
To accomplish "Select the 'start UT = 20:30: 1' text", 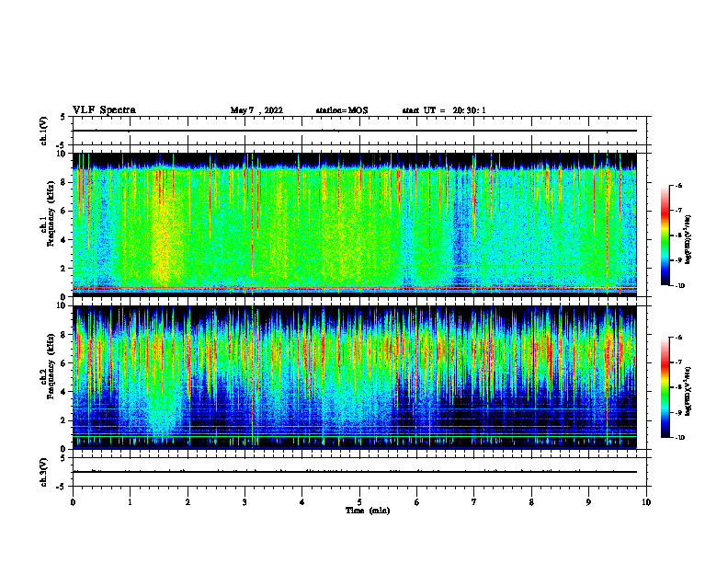I will coord(444,110).
